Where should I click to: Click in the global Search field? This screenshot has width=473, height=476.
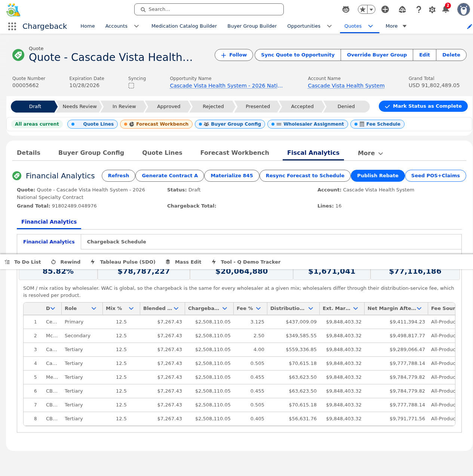pos(209,9)
